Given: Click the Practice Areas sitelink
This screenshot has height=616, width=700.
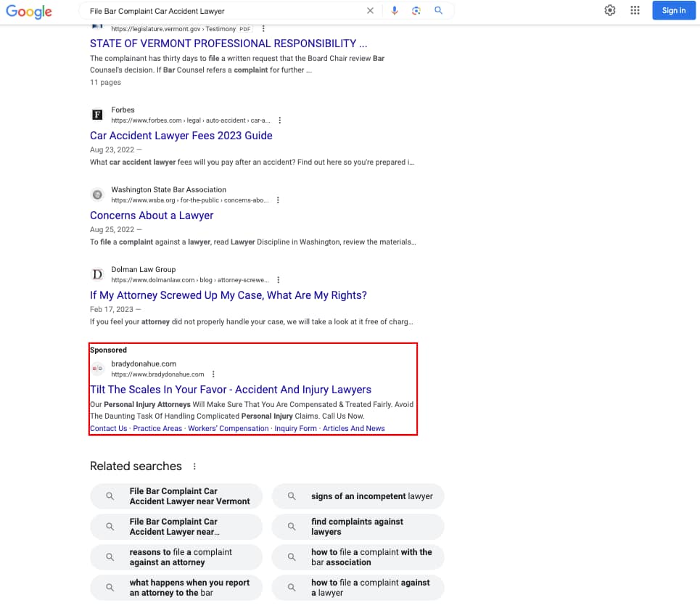Looking at the screenshot, I should point(157,429).
